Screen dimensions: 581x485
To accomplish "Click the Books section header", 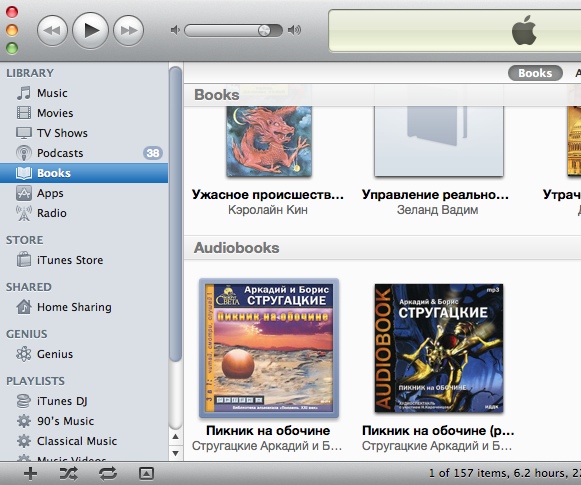I will [217, 95].
